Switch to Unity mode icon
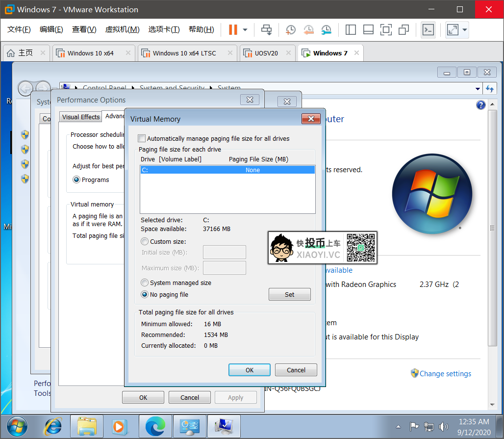 click(x=403, y=29)
